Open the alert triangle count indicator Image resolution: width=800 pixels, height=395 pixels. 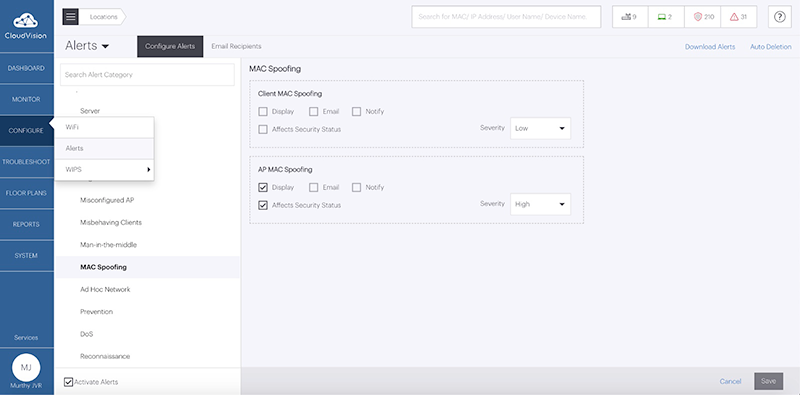point(738,17)
